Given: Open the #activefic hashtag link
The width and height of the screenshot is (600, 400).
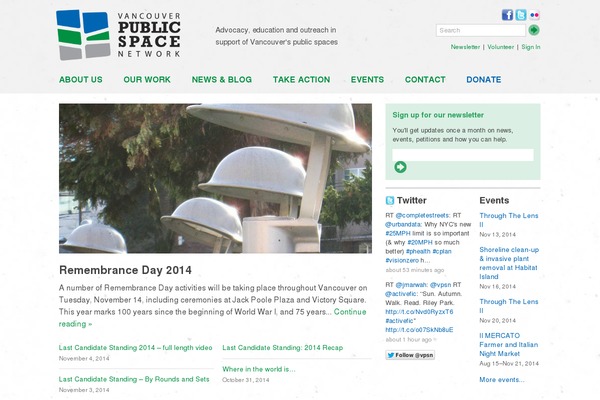Looking at the screenshot, I should click(x=399, y=320).
